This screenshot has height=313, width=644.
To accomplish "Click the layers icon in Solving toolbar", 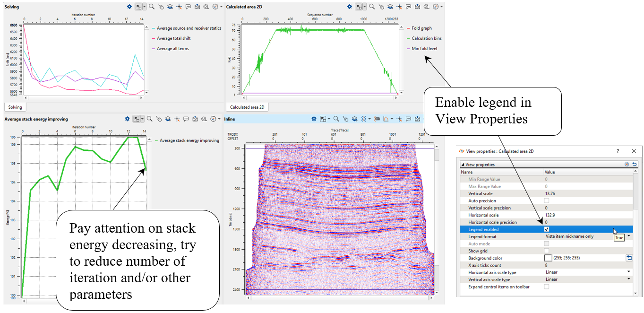I will tap(170, 7).
